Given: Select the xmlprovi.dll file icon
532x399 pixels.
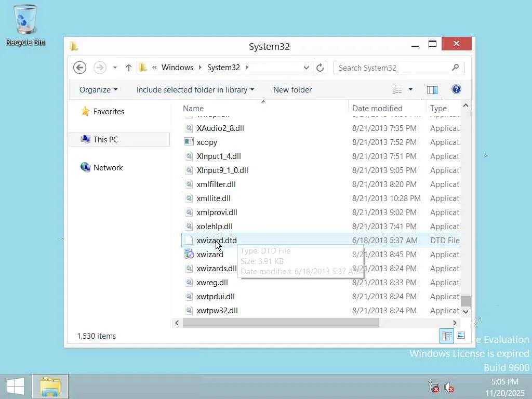Looking at the screenshot, I should point(189,212).
